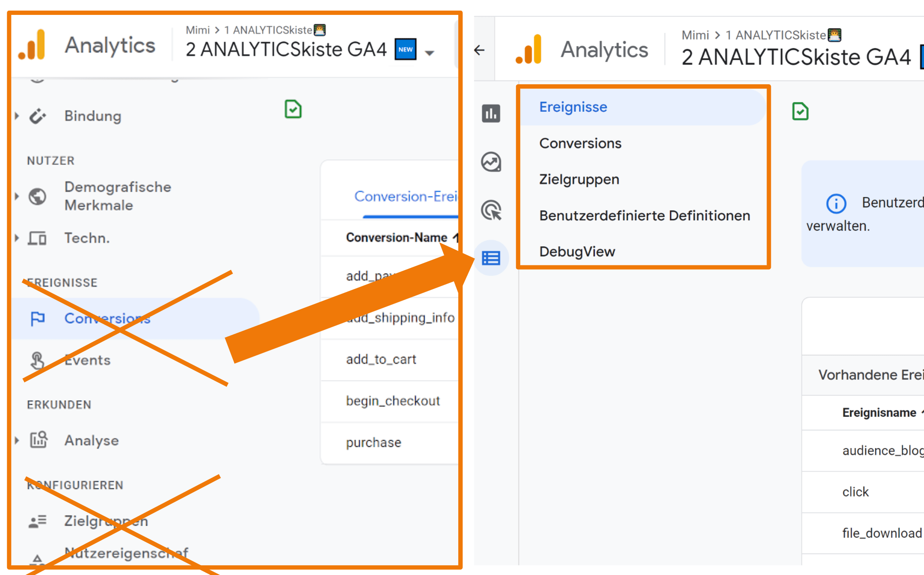Open the purchase conversion row
Screen dimensions: 924x575
[374, 443]
